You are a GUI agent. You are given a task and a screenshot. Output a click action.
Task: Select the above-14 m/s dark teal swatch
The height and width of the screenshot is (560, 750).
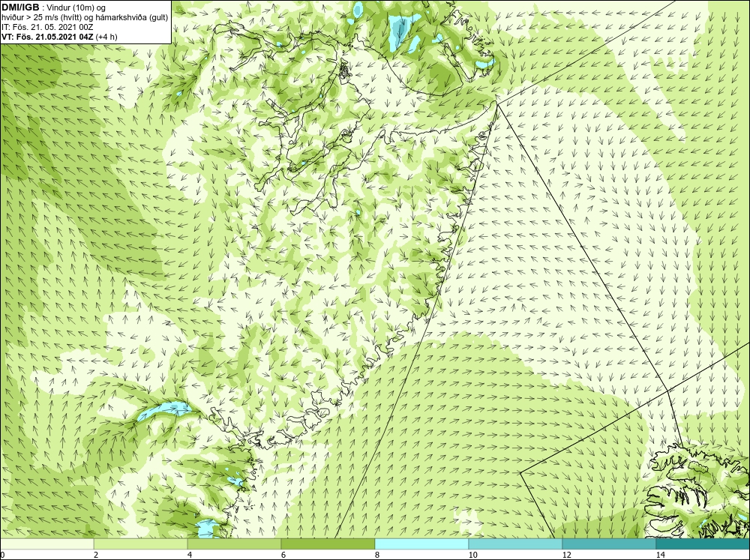coord(703,544)
